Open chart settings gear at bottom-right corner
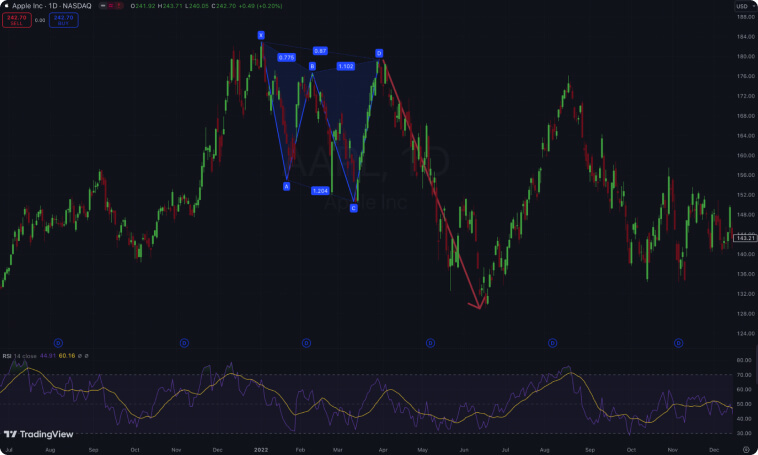Screen dimensions: 758x455 coord(746,450)
